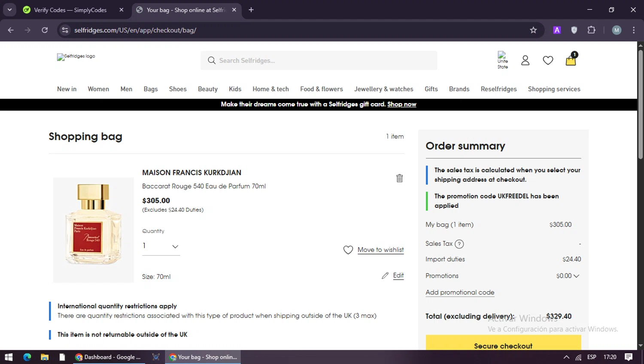The image size is (644, 364).
Task: Click Add promotional code link
Action: pos(460,292)
